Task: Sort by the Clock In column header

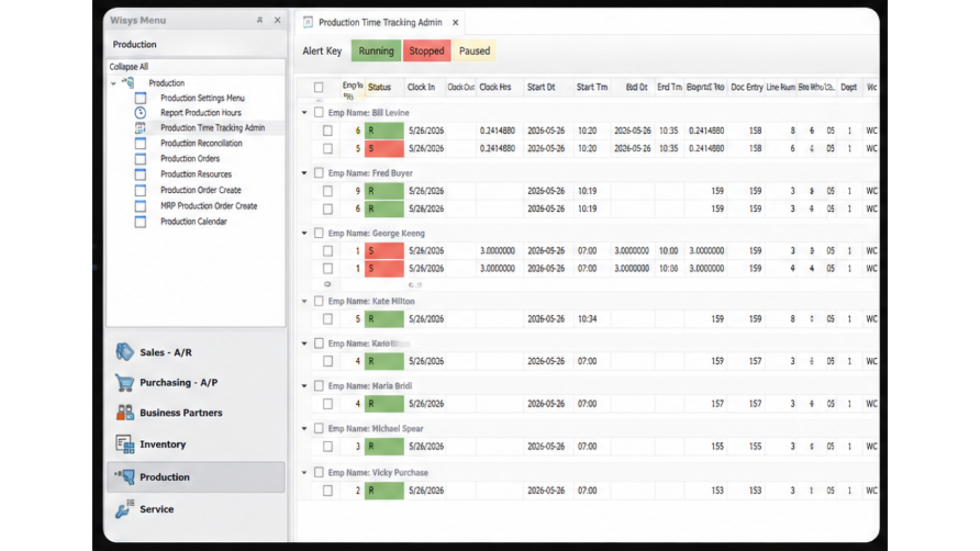Action: (x=421, y=87)
